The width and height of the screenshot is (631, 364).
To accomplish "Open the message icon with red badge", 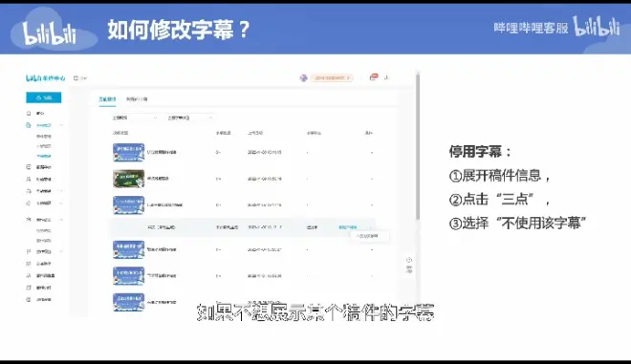I will (x=374, y=76).
